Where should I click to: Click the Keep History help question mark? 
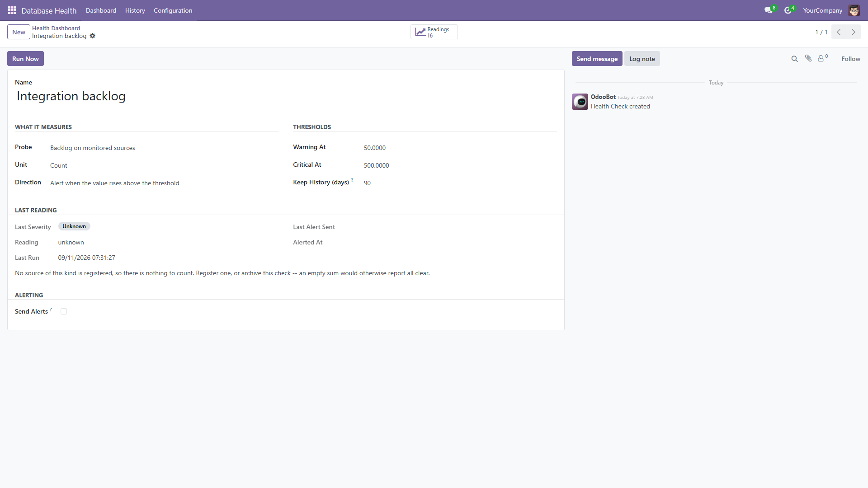tap(352, 180)
